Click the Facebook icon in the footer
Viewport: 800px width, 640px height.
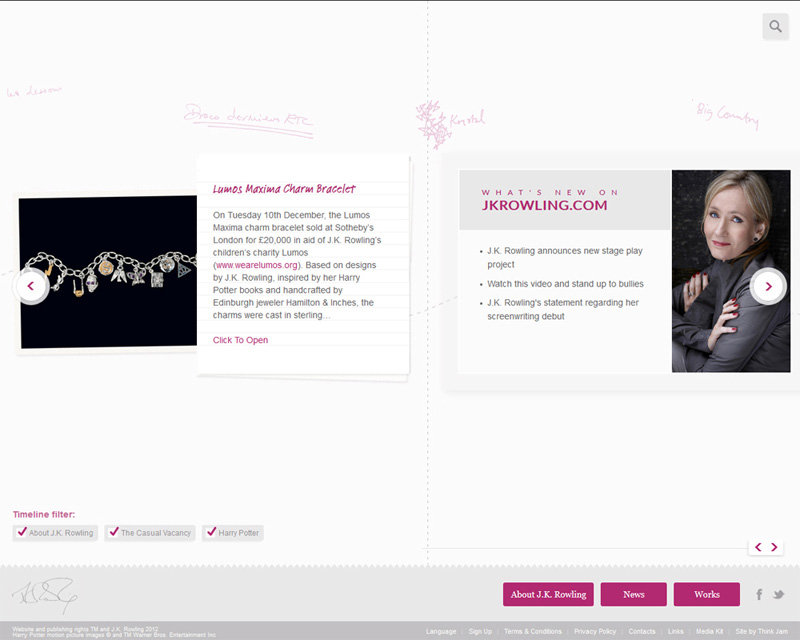click(760, 594)
